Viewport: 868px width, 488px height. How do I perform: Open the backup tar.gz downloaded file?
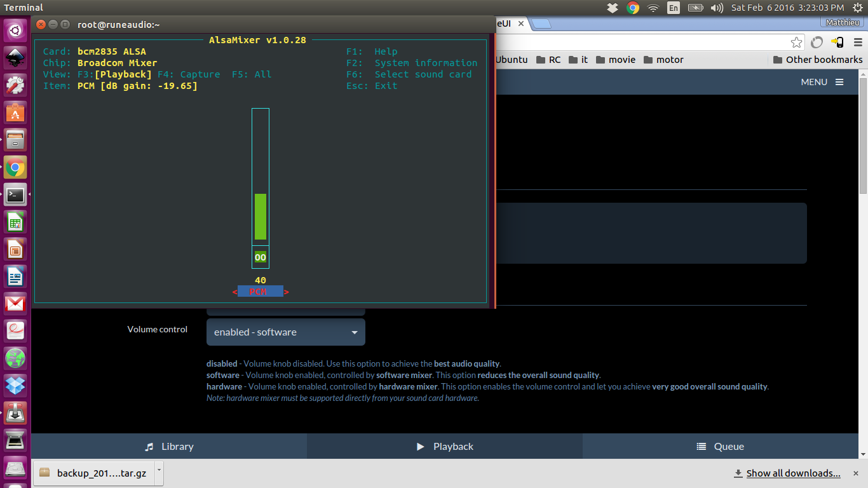tap(93, 473)
